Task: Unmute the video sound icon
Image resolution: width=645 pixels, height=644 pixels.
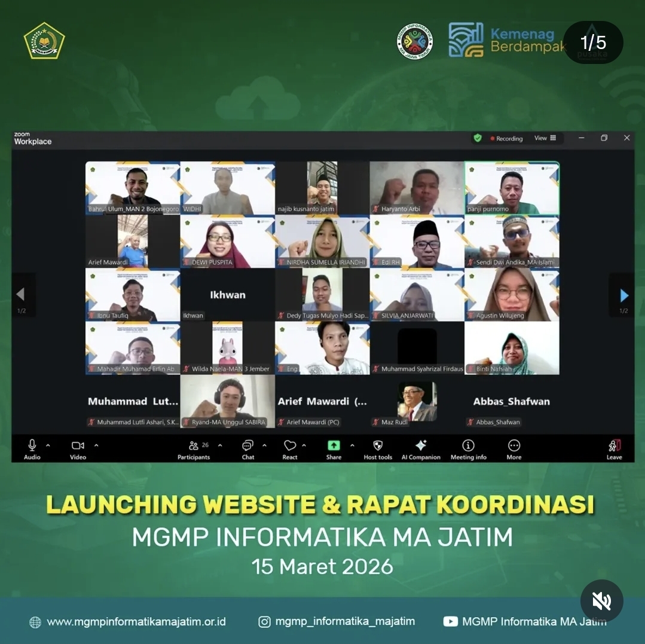Action: tap(601, 601)
